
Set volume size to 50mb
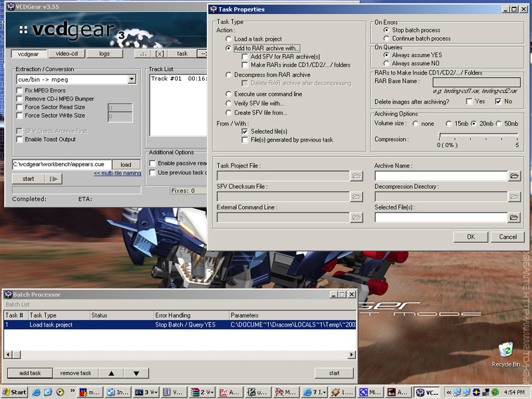498,124
